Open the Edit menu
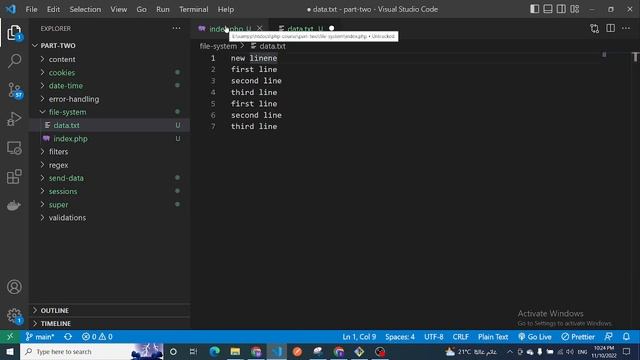Image resolution: width=640 pixels, height=360 pixels. (53, 9)
